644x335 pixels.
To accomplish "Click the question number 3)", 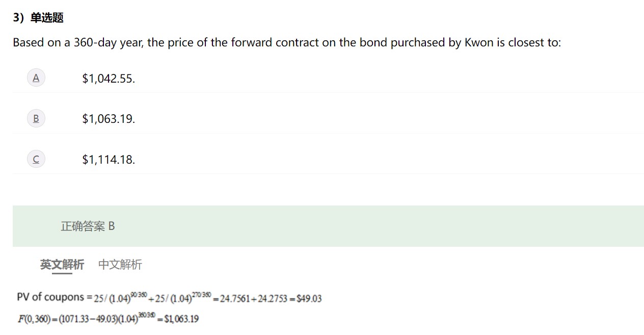I will pos(19,18).
